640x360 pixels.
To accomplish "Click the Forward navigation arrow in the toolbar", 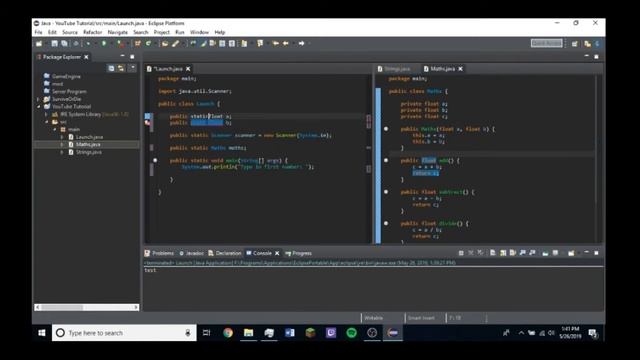I will (x=301, y=43).
